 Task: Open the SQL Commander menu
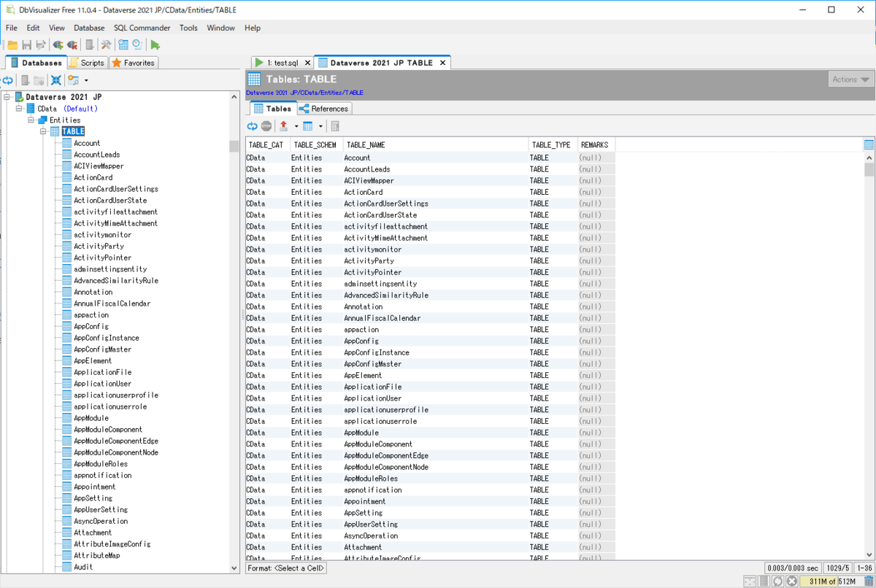click(142, 28)
